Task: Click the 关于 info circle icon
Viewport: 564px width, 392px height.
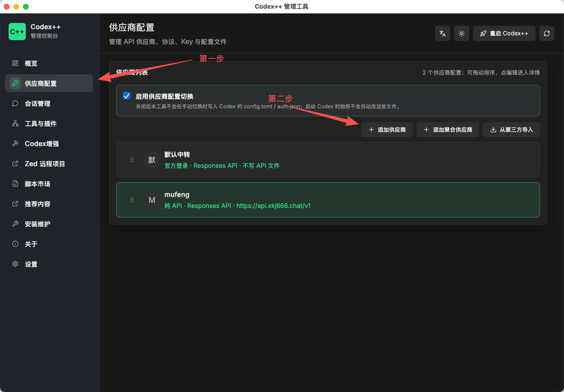Action: coord(15,244)
